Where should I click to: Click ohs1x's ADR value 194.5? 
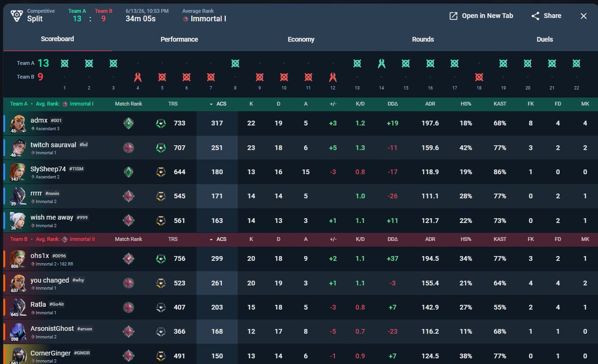(430, 258)
